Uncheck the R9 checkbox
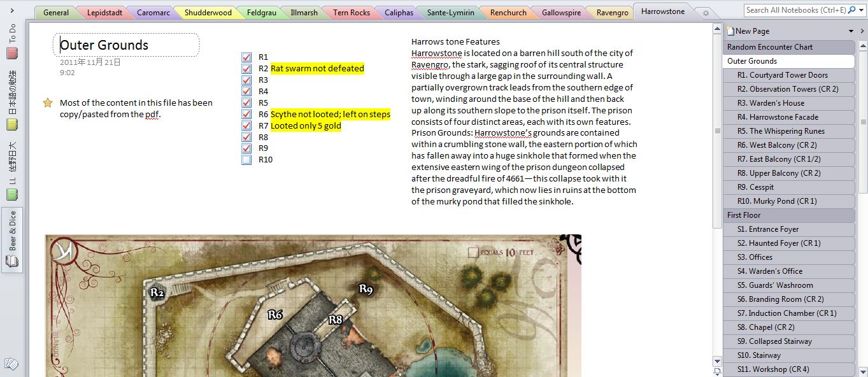This screenshot has height=377, width=868. pyautogui.click(x=246, y=148)
